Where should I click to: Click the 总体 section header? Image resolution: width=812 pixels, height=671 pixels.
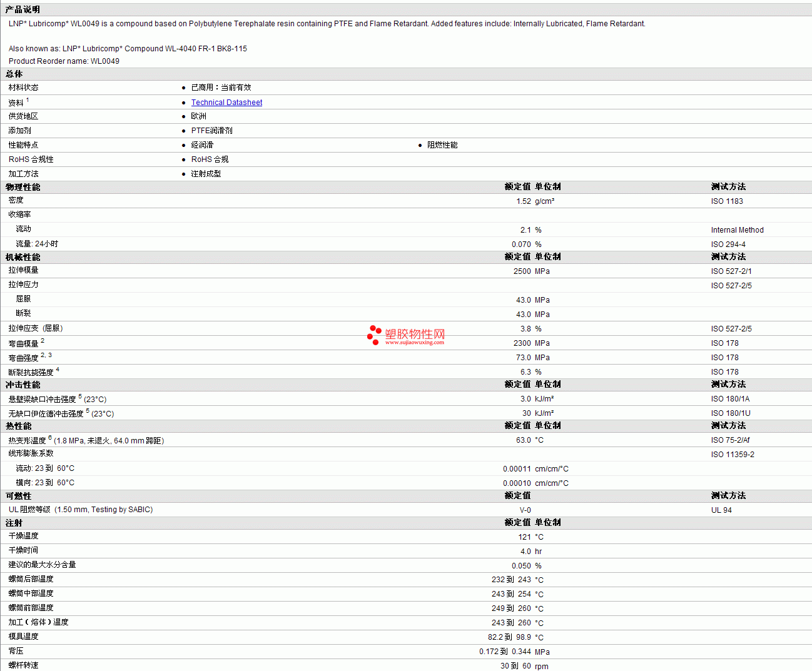point(14,74)
